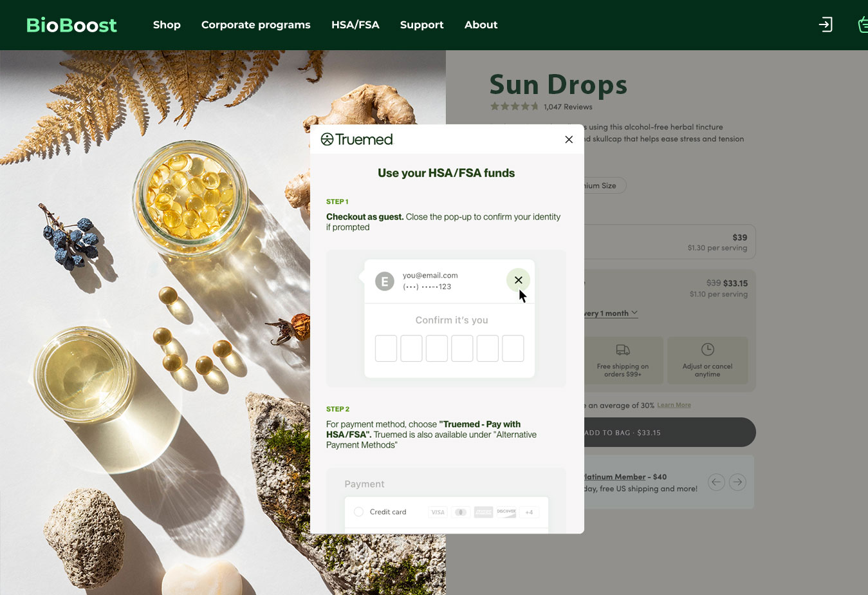This screenshot has height=595, width=868.
Task: Choose the $39 one-time purchase option
Action: [x=669, y=242]
